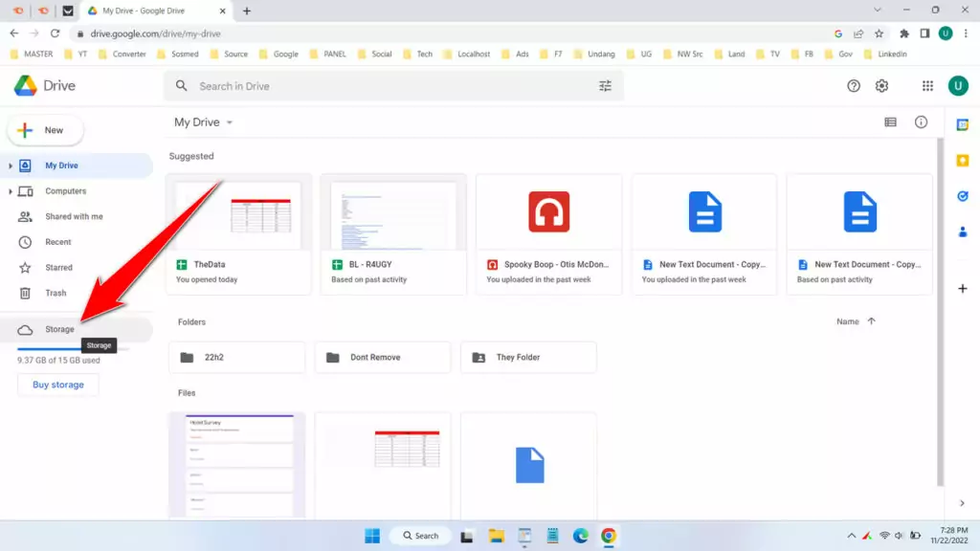This screenshot has width=980, height=551.
Task: Click the New button
Action: [x=45, y=130]
